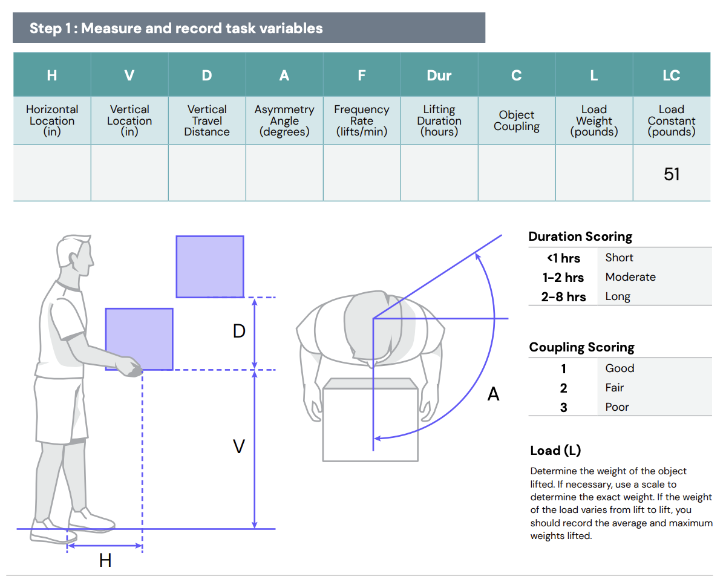
Task: Select Poor in the Coupling Scoring table
Action: pyautogui.click(x=616, y=407)
